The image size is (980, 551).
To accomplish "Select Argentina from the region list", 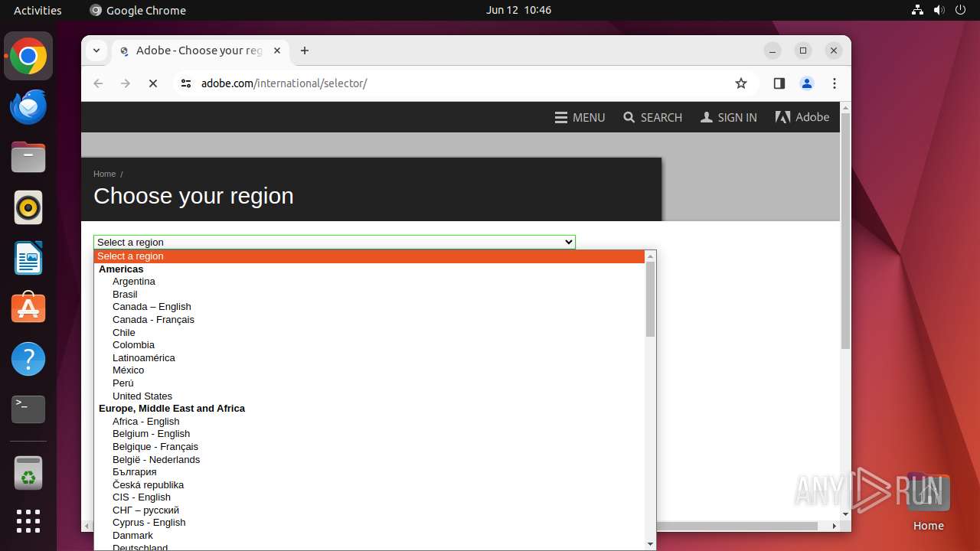I will coord(369,282).
